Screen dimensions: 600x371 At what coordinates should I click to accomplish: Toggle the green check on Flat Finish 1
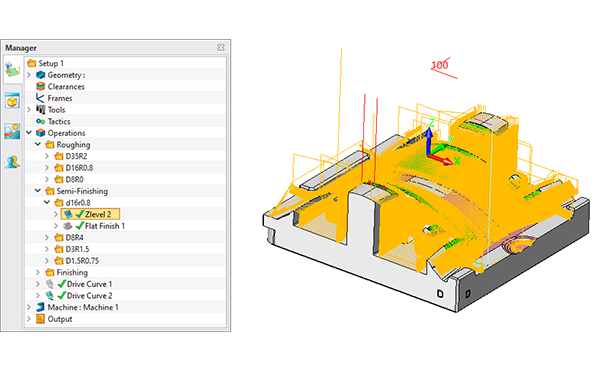tap(80, 226)
